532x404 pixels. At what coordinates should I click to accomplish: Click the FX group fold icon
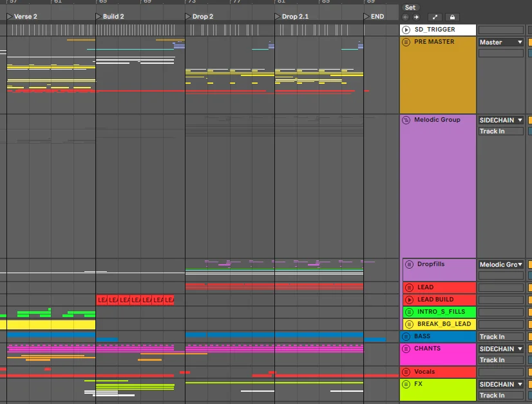pos(406,384)
